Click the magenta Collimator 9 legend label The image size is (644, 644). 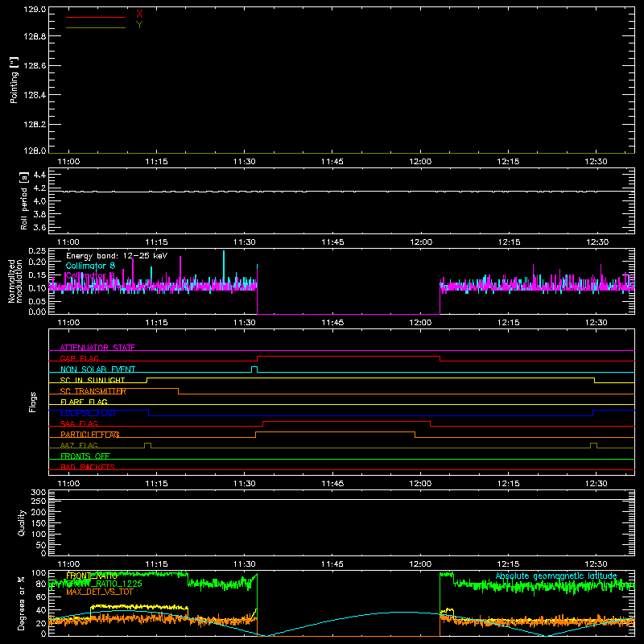pyautogui.click(x=90, y=275)
